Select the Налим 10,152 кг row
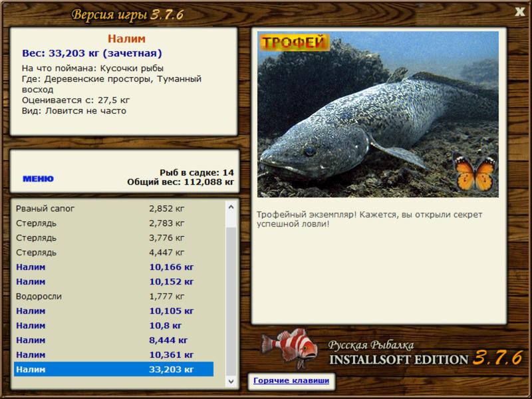This screenshot has height=399, width=532. click(114, 281)
